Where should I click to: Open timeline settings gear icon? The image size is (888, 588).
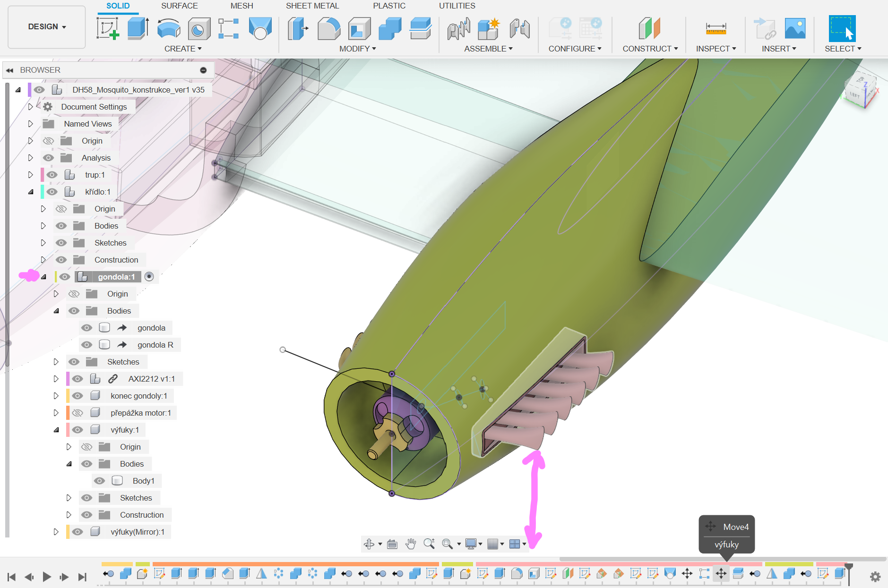coord(875,577)
